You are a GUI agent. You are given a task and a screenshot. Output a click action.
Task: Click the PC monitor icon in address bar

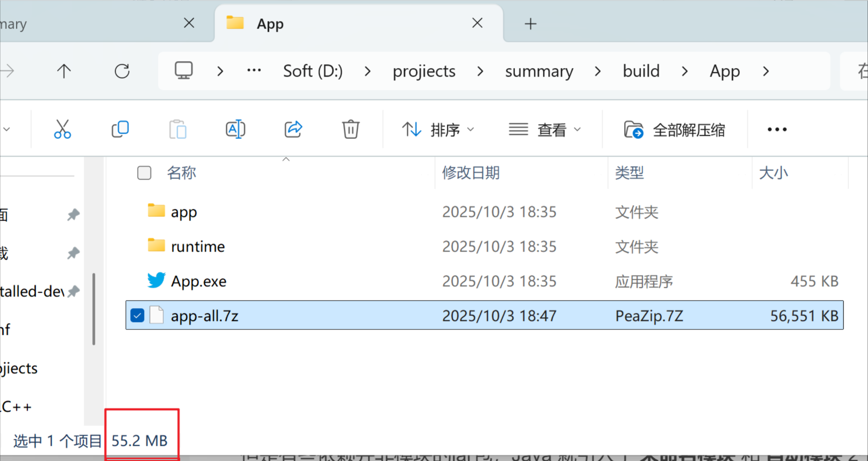click(183, 70)
